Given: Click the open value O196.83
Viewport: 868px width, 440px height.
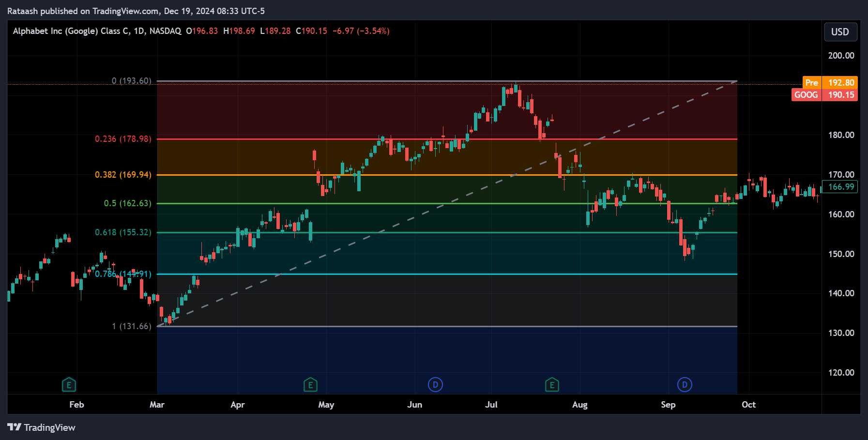Looking at the screenshot, I should pos(202,31).
